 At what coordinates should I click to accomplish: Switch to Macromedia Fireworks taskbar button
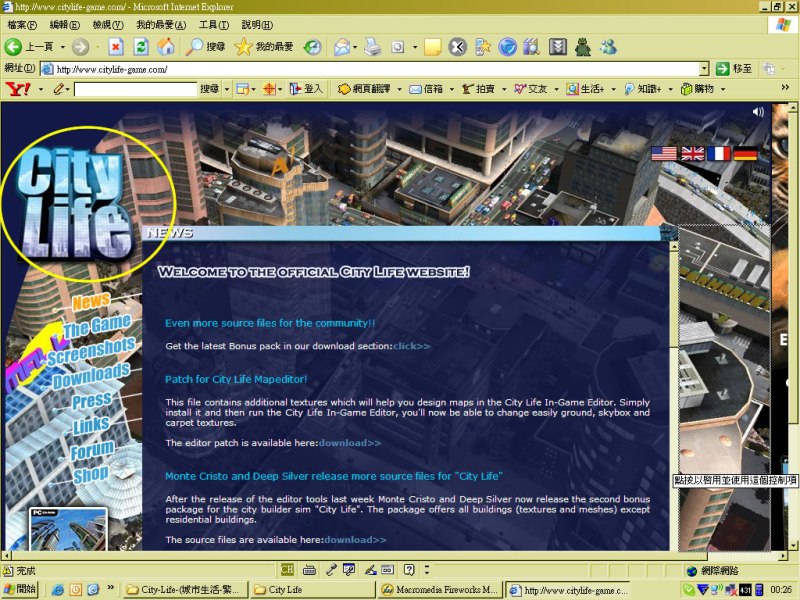pyautogui.click(x=440, y=590)
